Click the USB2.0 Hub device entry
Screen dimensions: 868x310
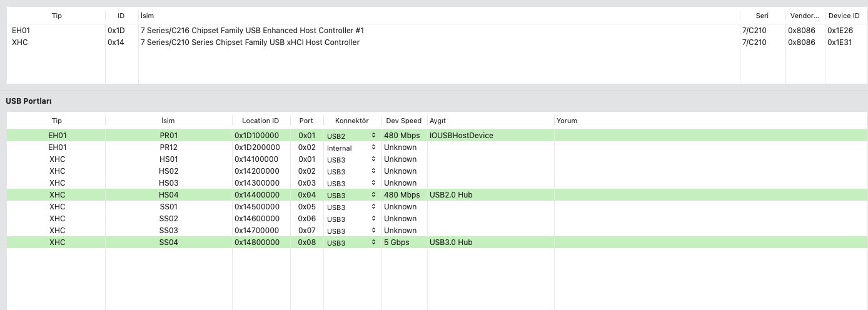click(x=451, y=195)
